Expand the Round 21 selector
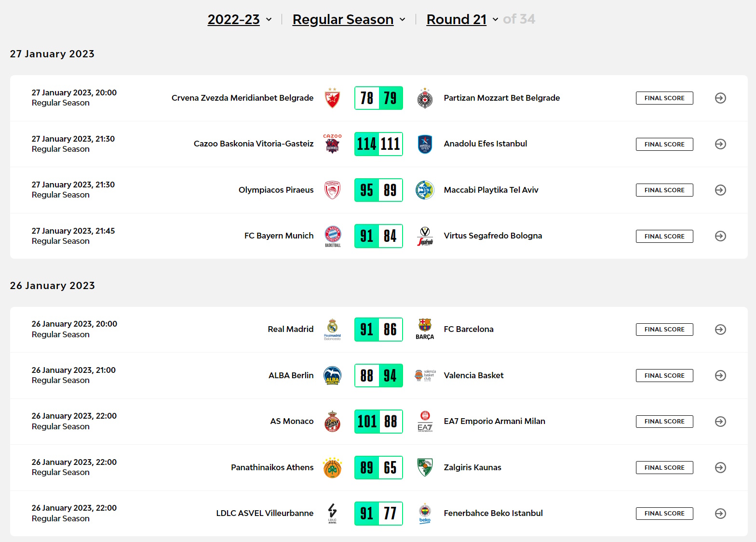 click(x=462, y=19)
